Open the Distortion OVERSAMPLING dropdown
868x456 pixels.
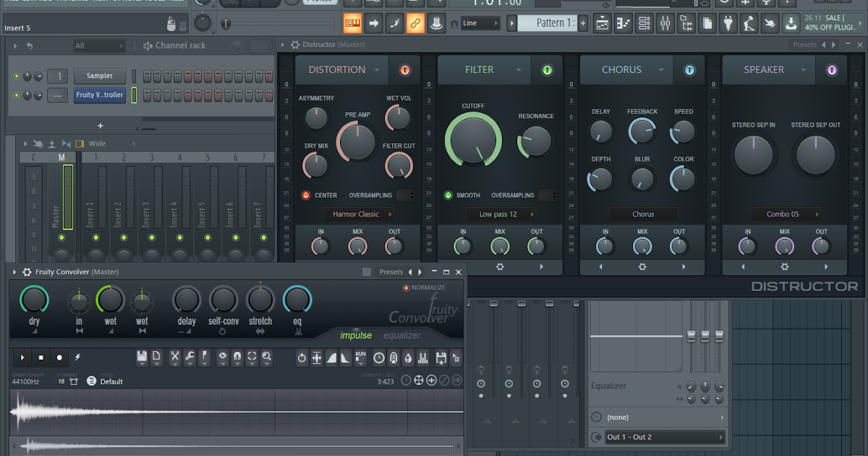coord(406,195)
